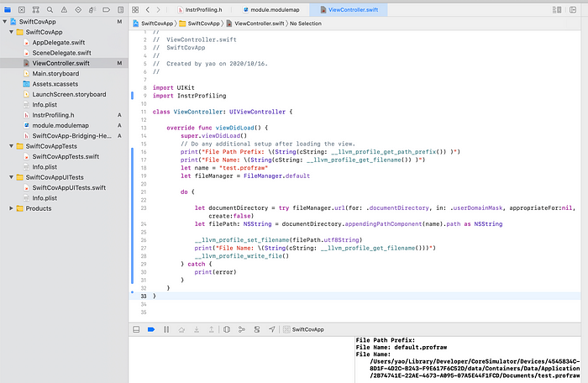
Task: Open LaunchScreen.storyboard file
Action: pos(69,95)
